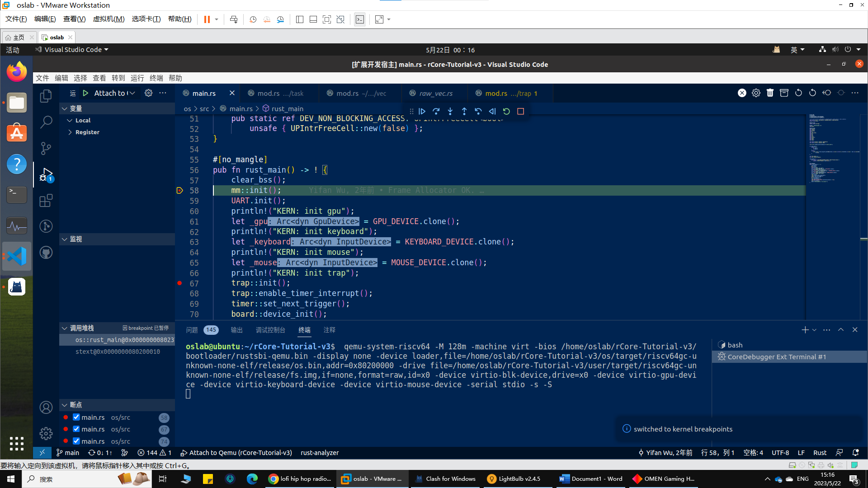This screenshot has width=868, height=488.
Task: Open the Explorer view in activity bar
Action: (46, 96)
